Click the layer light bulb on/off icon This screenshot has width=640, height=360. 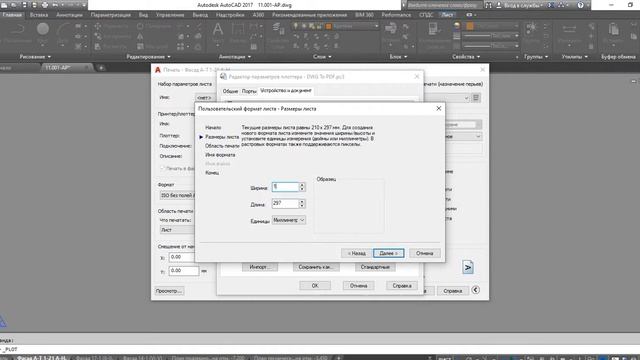296,26
